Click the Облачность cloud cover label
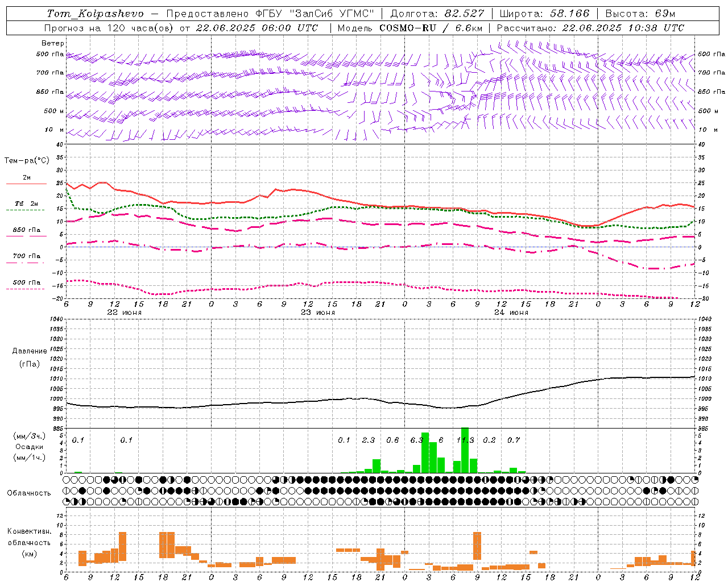 click(x=29, y=493)
